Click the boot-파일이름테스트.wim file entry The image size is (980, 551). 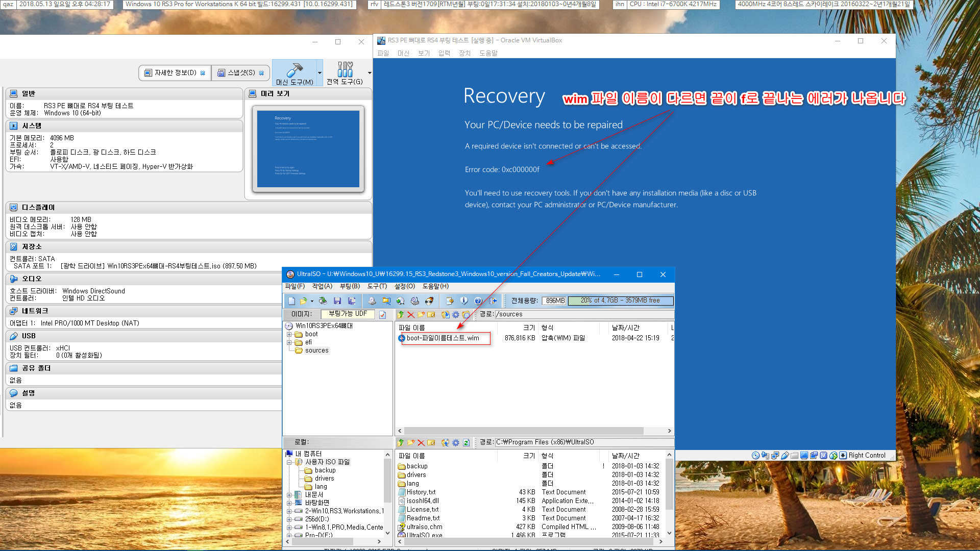pos(444,338)
